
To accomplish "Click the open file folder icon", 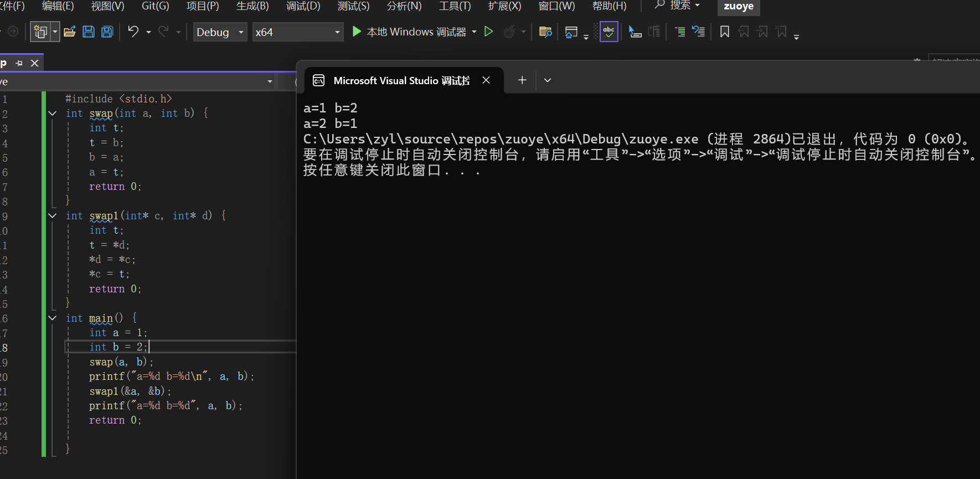I will [x=69, y=32].
